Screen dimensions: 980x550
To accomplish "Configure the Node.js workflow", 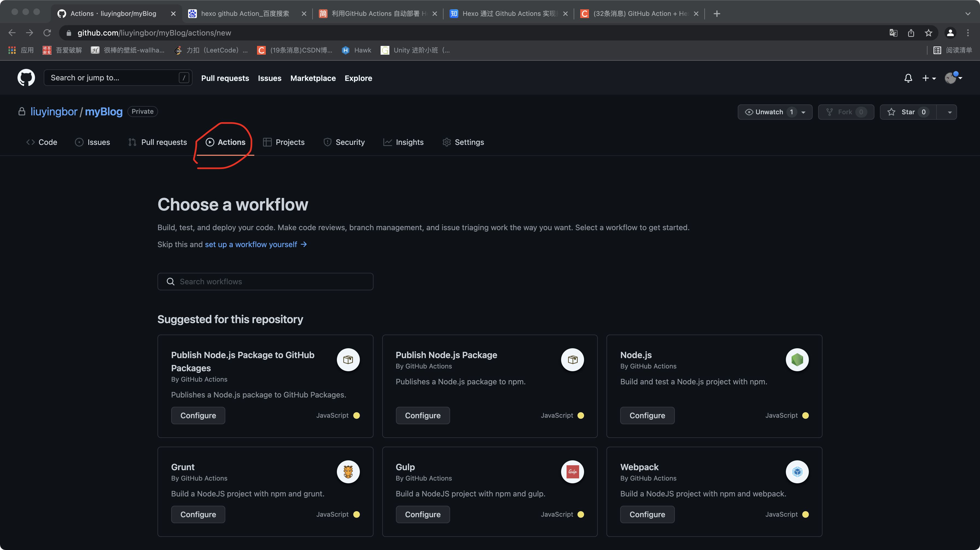I will (x=647, y=415).
